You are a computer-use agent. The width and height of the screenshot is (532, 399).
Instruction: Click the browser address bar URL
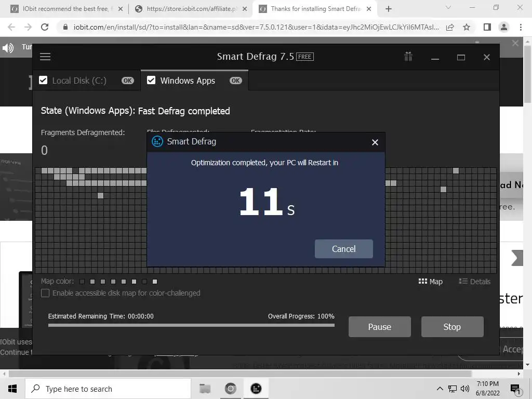coord(256,27)
